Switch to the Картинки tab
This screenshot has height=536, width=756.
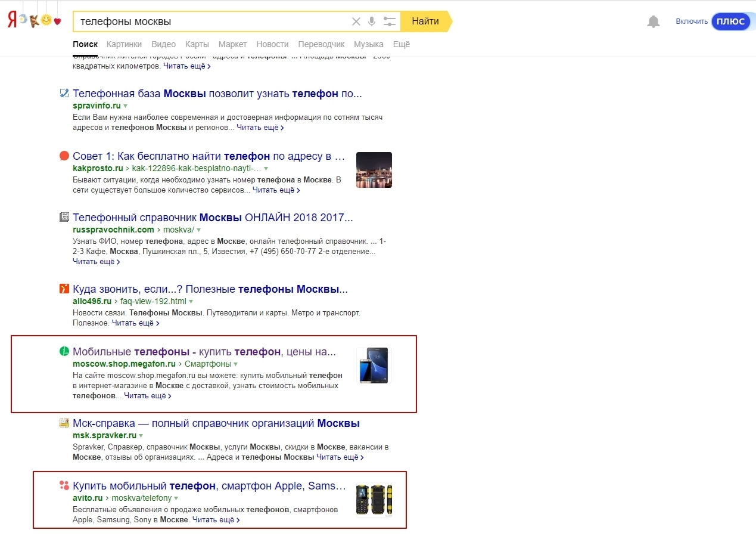click(x=124, y=44)
